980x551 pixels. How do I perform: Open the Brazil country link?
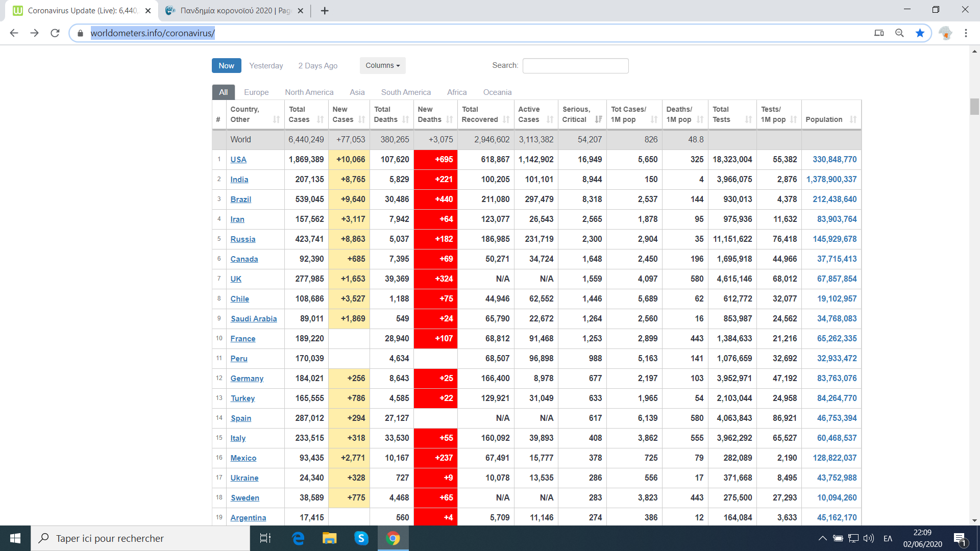[241, 199]
